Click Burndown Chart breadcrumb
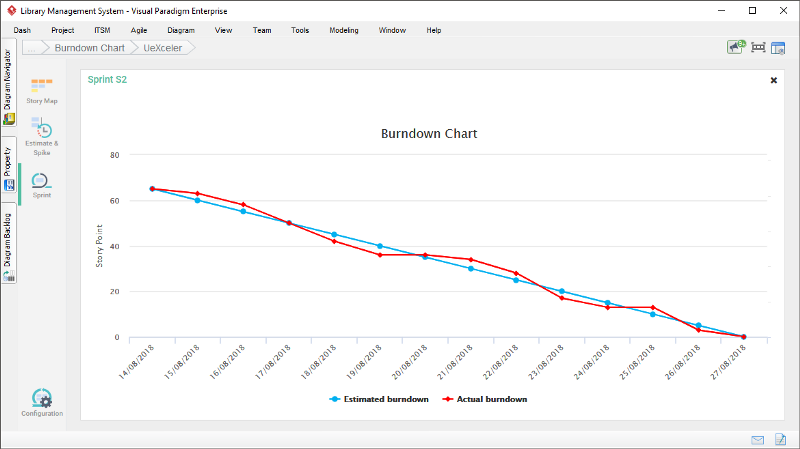Viewport: 800px width, 449px height. click(x=89, y=47)
